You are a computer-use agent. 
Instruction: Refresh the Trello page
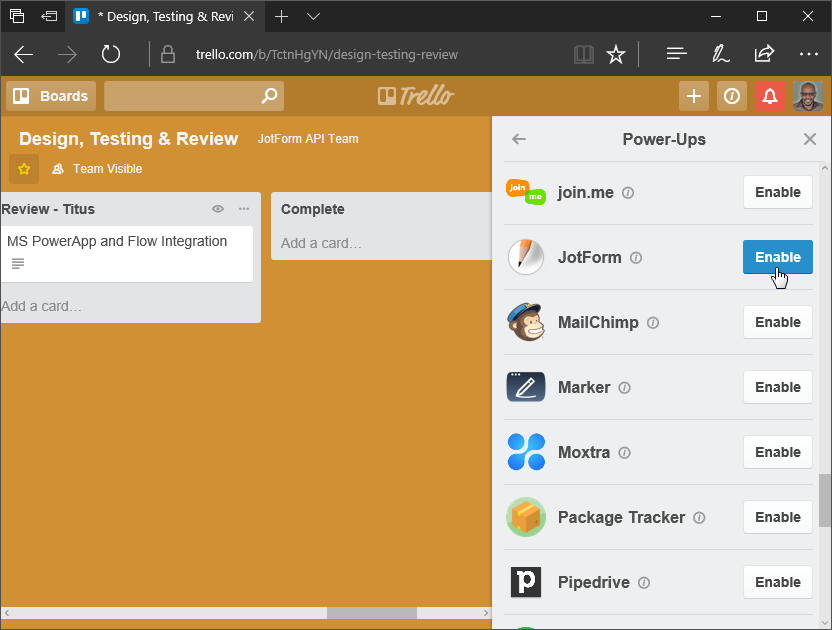point(110,54)
